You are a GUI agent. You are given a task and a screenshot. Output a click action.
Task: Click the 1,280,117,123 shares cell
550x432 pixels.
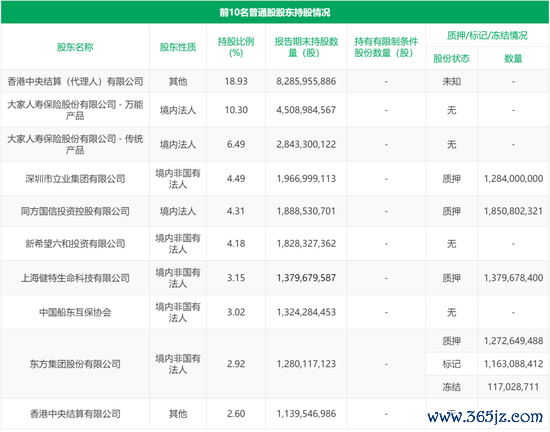306,364
